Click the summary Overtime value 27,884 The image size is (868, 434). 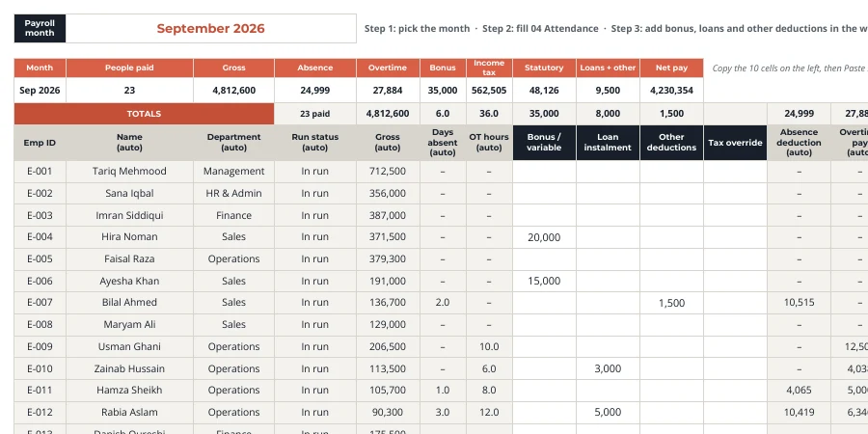(388, 91)
